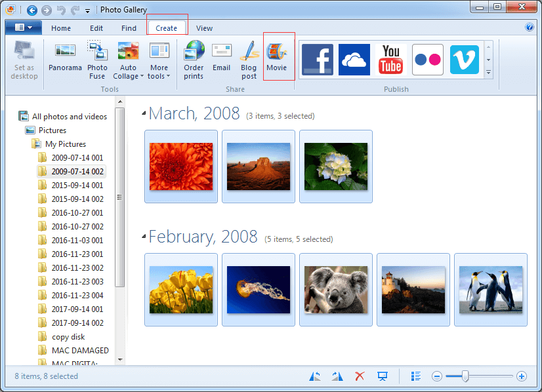Expand the More tools menu
Screen dimensions: 542x392
pos(159,59)
